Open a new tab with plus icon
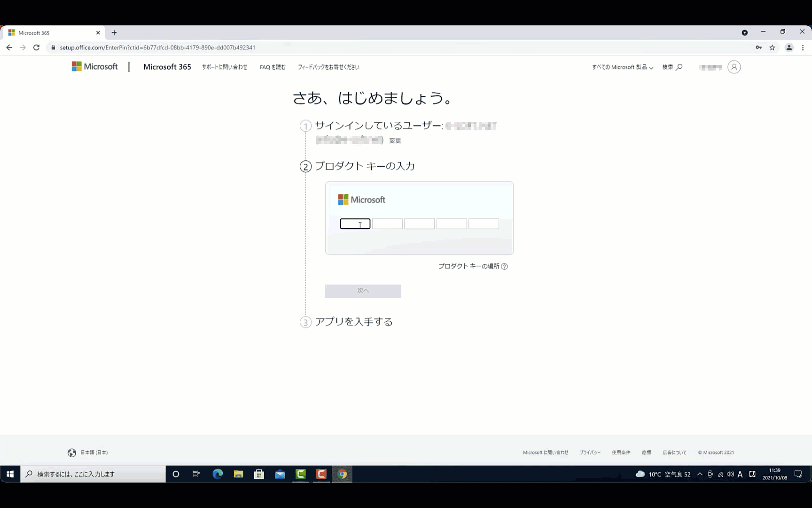812x508 pixels. pyautogui.click(x=114, y=32)
